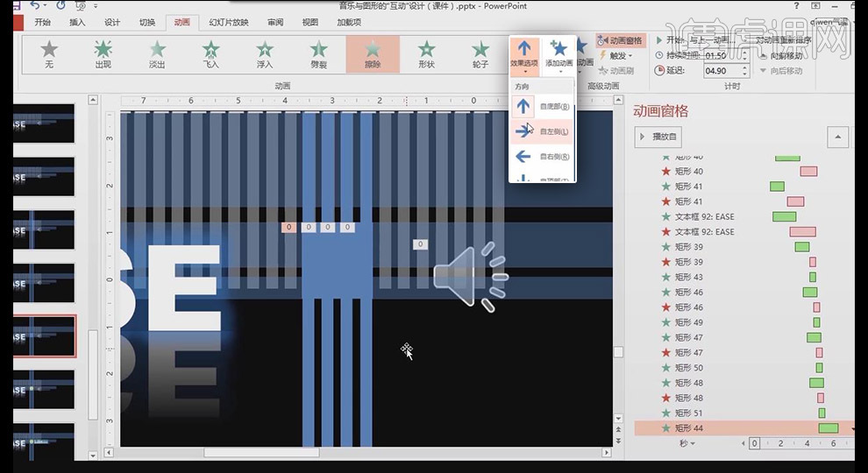Open the 幻灯片放映 slideshow tab
Image resolution: width=868 pixels, height=473 pixels.
[228, 22]
